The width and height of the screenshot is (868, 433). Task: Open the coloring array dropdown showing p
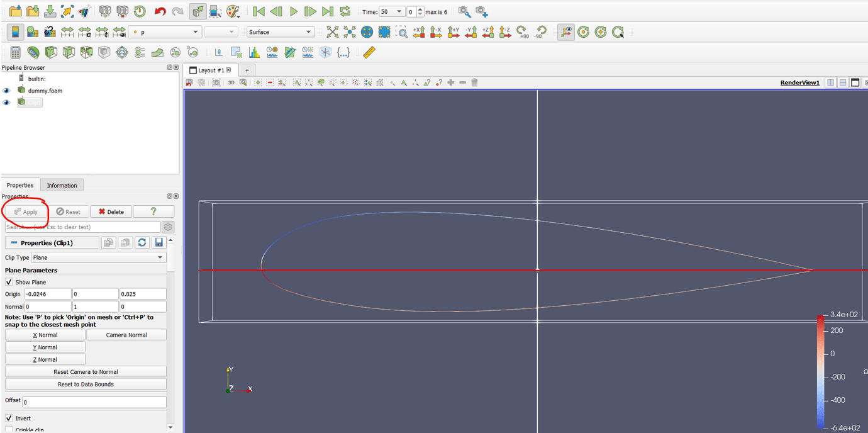(165, 31)
